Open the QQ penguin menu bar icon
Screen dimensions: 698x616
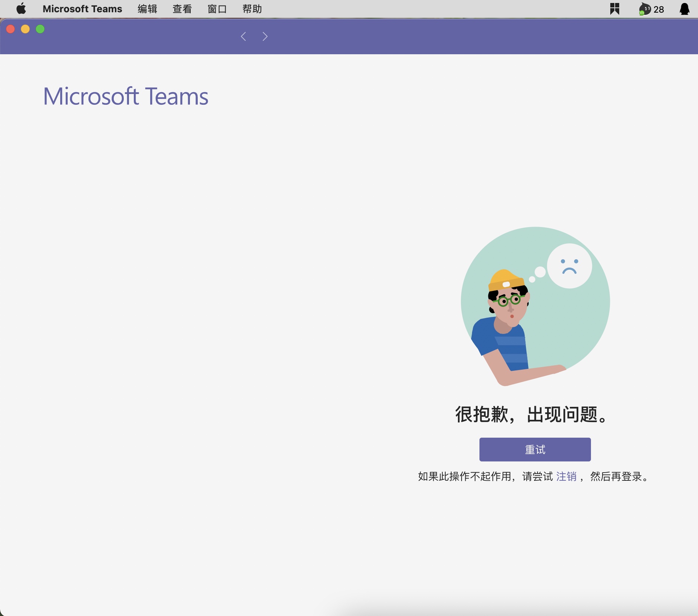tap(685, 9)
